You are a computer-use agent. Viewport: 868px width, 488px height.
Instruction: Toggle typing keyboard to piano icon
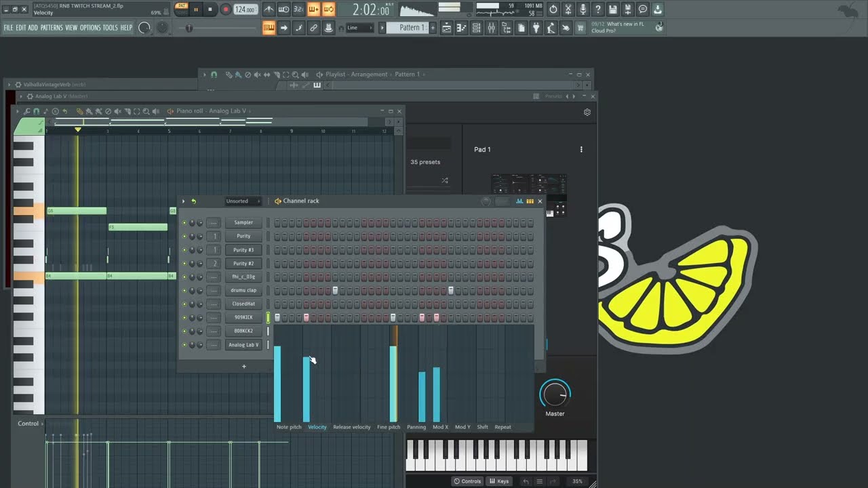(269, 28)
